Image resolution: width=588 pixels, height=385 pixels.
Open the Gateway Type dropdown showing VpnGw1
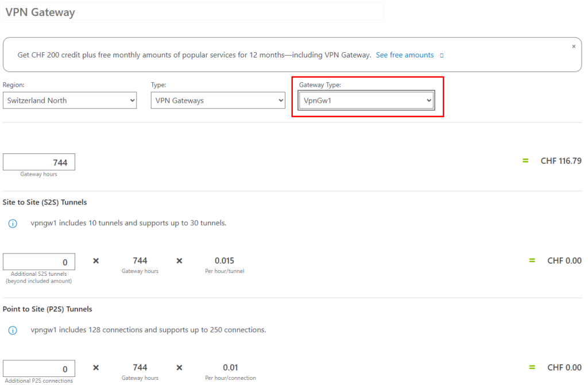tap(366, 101)
